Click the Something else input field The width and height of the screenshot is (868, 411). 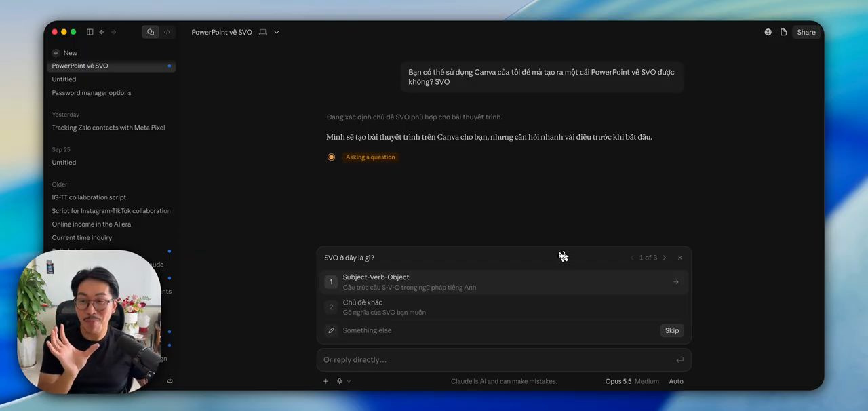pos(492,330)
